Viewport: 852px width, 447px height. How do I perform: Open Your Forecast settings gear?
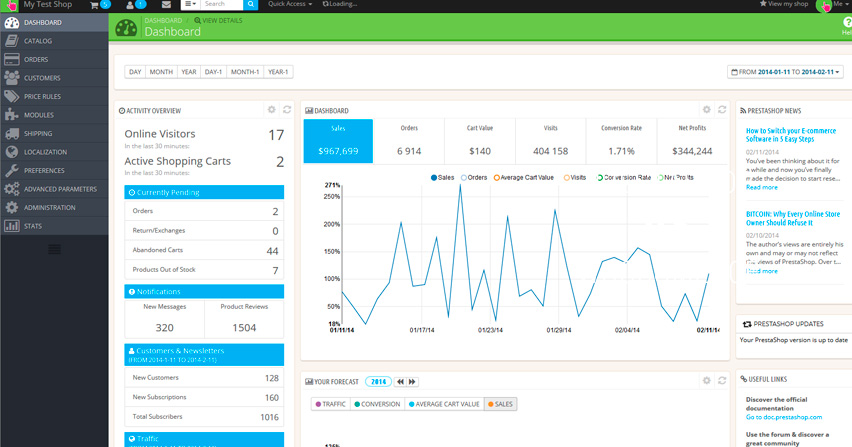[x=706, y=381]
